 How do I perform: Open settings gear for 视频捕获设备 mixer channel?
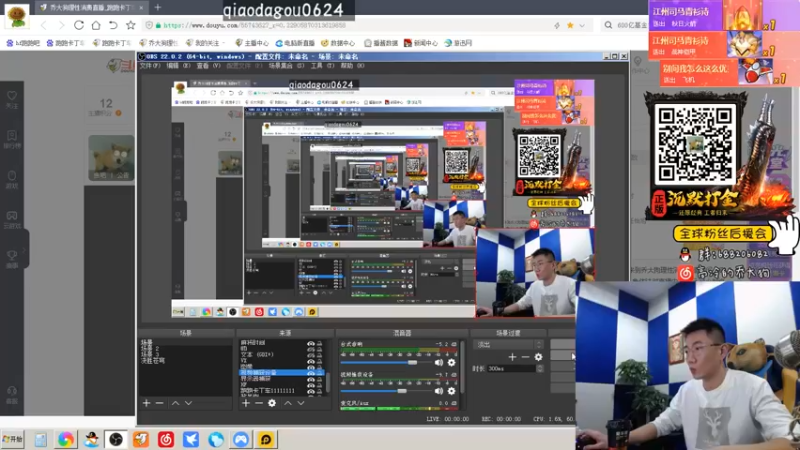[452, 391]
